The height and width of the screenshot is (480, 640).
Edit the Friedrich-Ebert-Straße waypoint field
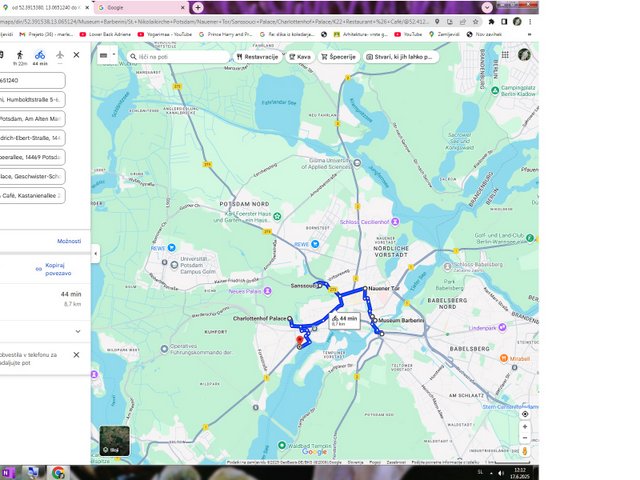tap(32, 138)
